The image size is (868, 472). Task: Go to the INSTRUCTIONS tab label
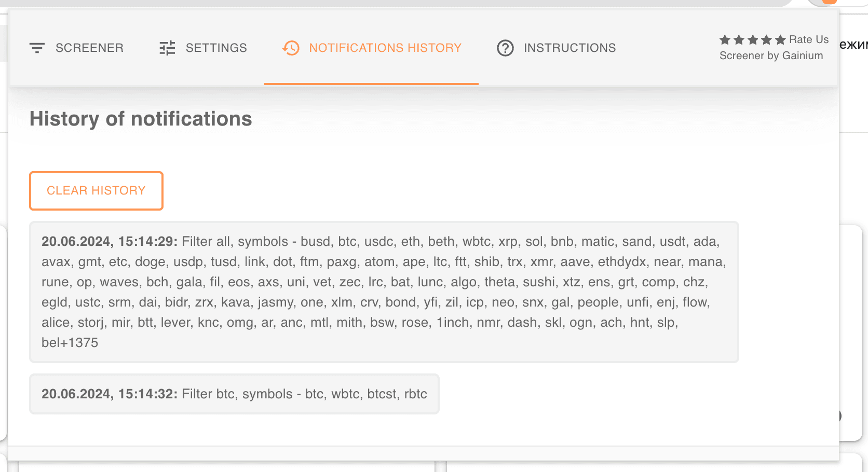[x=569, y=48]
